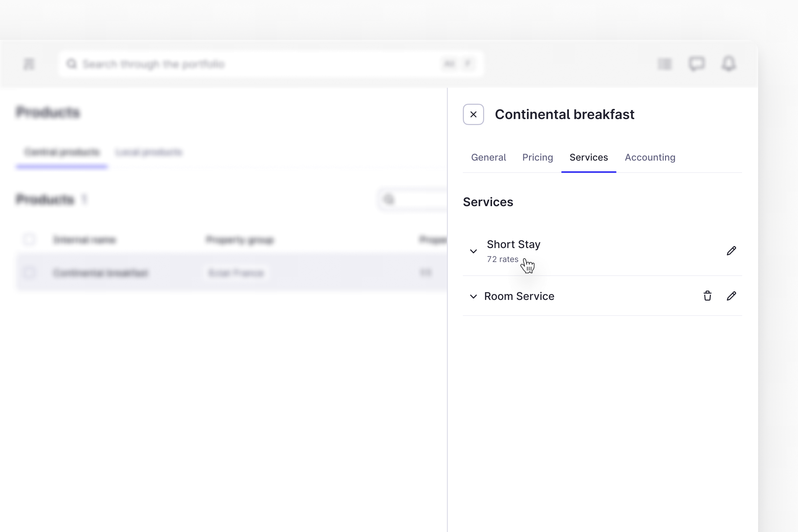Expand the Room Service chevron
Screen dimensions: 798x532
click(473, 297)
